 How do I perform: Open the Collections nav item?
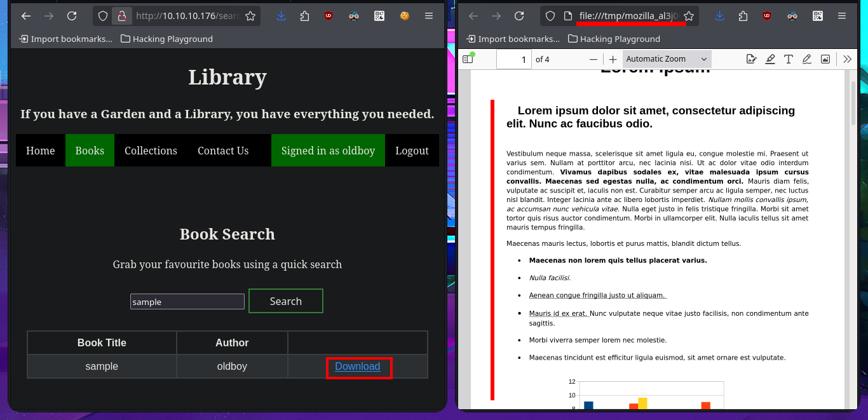(x=151, y=151)
